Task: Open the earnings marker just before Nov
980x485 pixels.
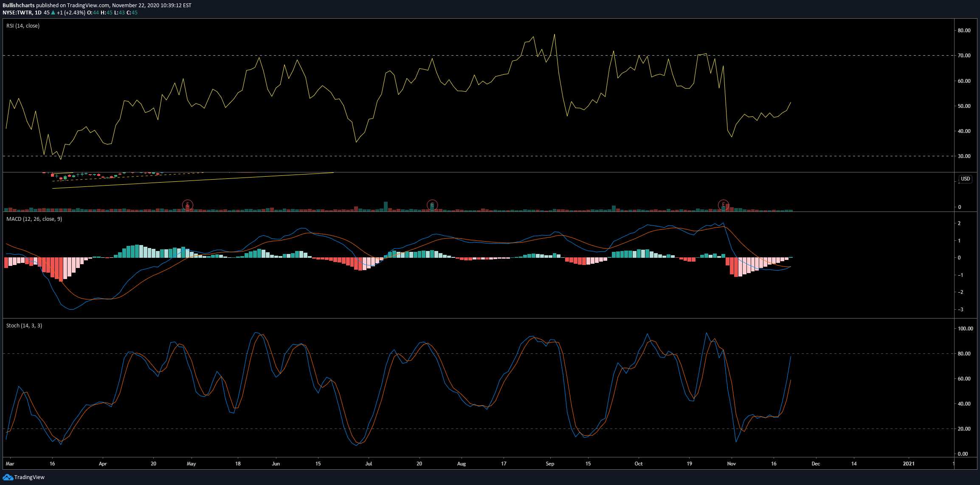Action: [x=724, y=205]
